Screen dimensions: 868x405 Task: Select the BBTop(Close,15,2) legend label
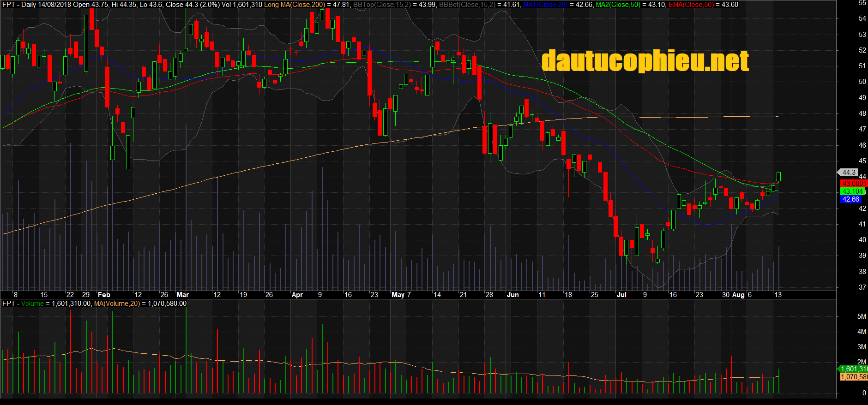coord(381,5)
